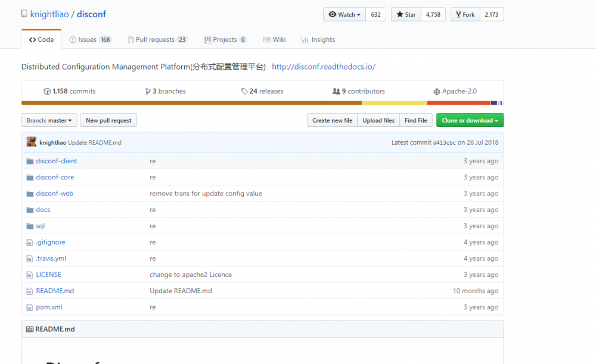Fork the disconf repository
The width and height of the screenshot is (596, 364).
(465, 14)
